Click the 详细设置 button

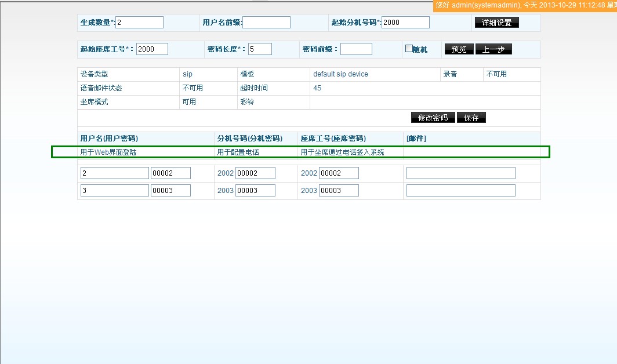(x=496, y=23)
